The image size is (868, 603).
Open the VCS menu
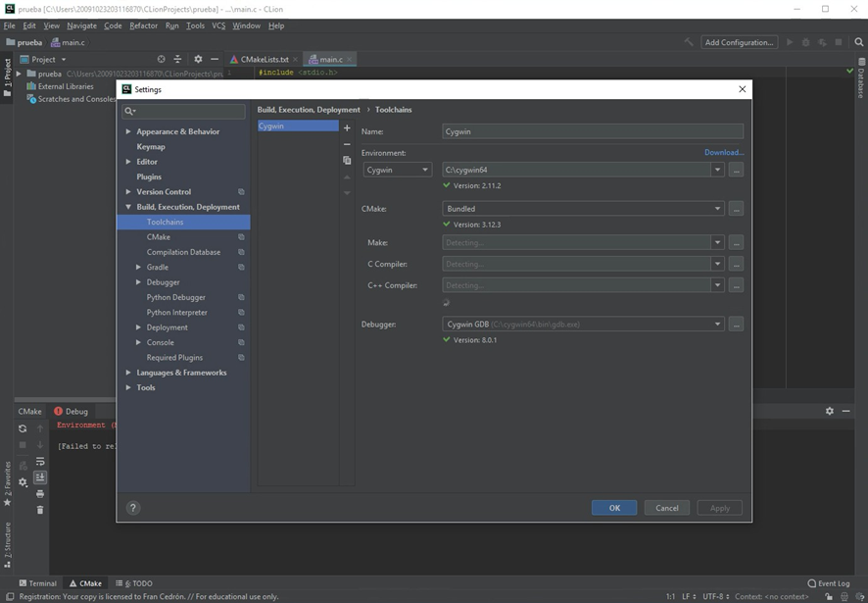pyautogui.click(x=218, y=25)
